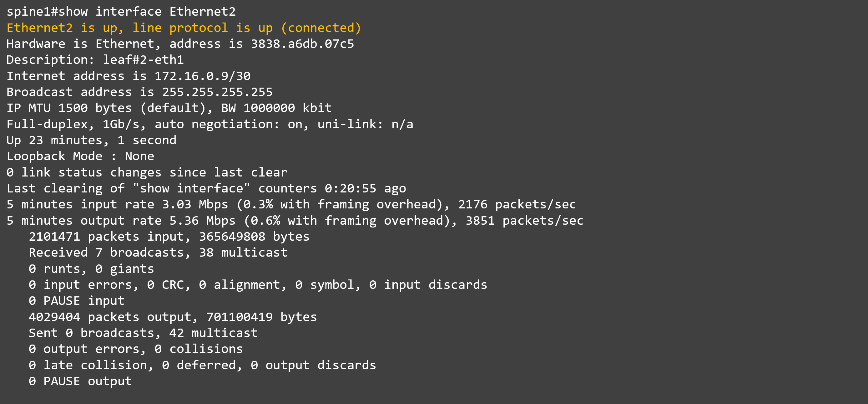The width and height of the screenshot is (868, 404).
Task: Click the "Received 7 broadcasts" line
Action: point(158,253)
